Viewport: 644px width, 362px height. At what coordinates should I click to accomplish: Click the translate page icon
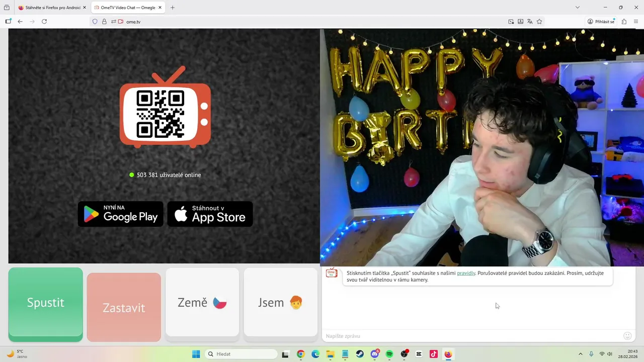(x=530, y=22)
